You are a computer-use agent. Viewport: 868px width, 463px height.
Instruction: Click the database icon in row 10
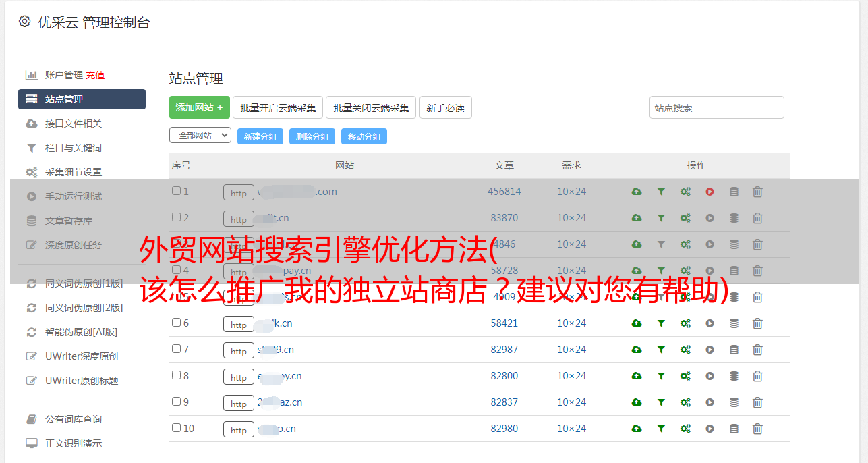point(734,429)
